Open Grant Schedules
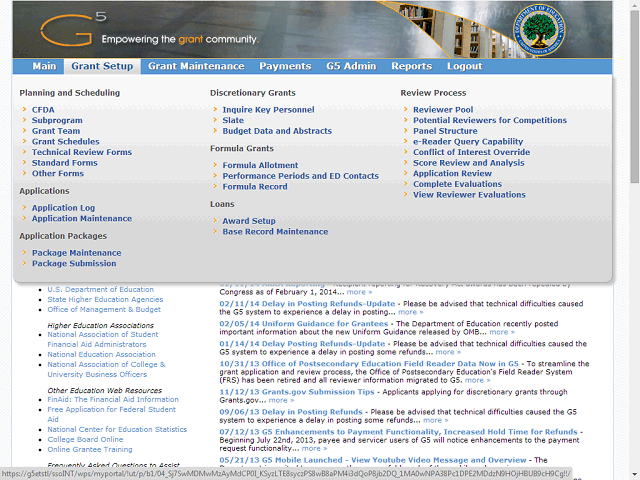This screenshot has width=640, height=480. click(66, 142)
